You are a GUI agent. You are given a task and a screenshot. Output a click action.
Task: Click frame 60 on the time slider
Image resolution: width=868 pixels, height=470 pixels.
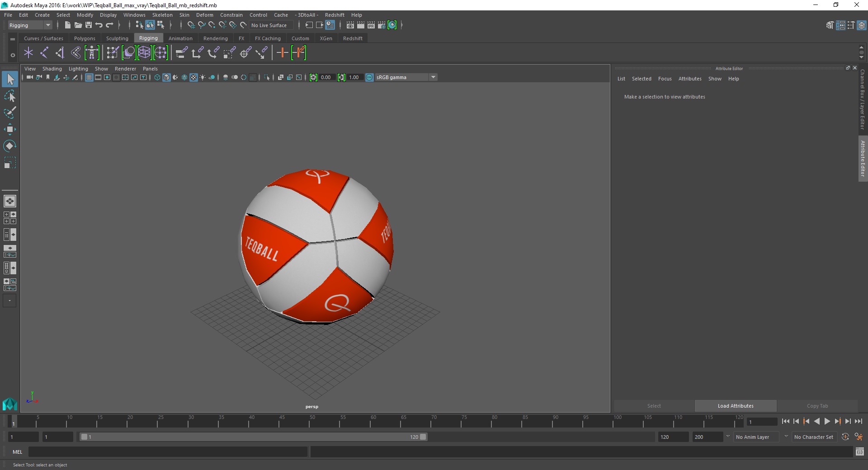point(373,421)
